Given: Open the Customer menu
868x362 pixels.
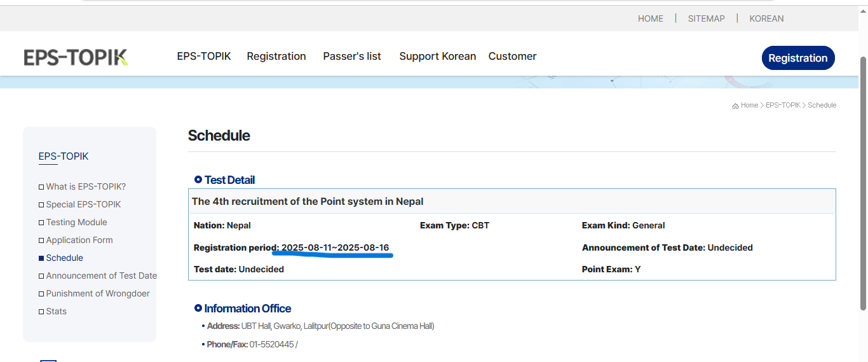Looking at the screenshot, I should click(x=512, y=56).
